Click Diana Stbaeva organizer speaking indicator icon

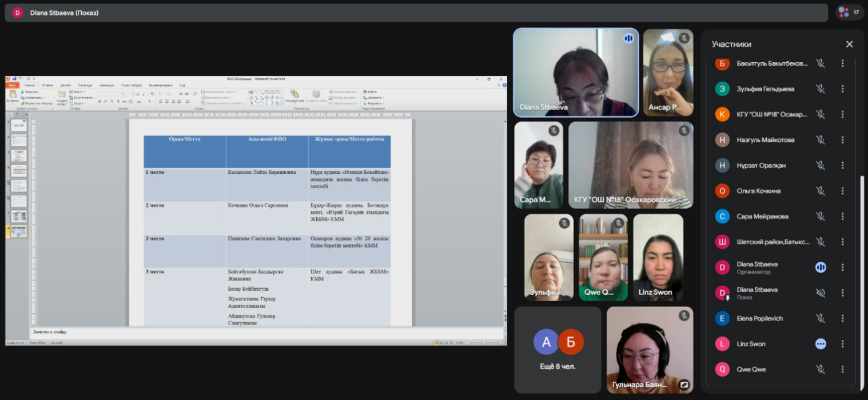[821, 267]
